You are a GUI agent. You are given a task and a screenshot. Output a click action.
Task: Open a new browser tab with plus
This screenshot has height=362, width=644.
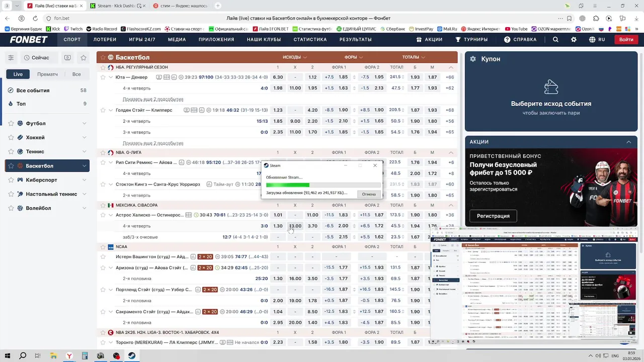pyautogui.click(x=218, y=6)
